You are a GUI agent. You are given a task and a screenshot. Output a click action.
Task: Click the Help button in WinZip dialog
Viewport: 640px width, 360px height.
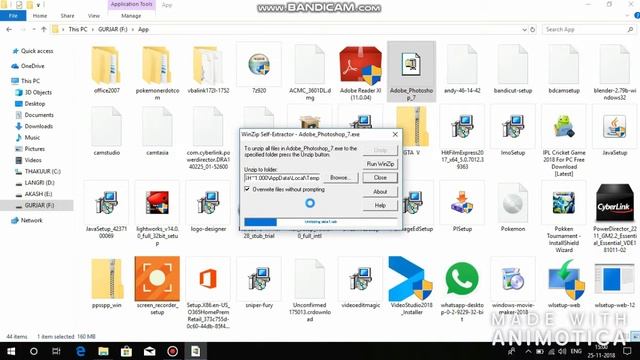[380, 205]
